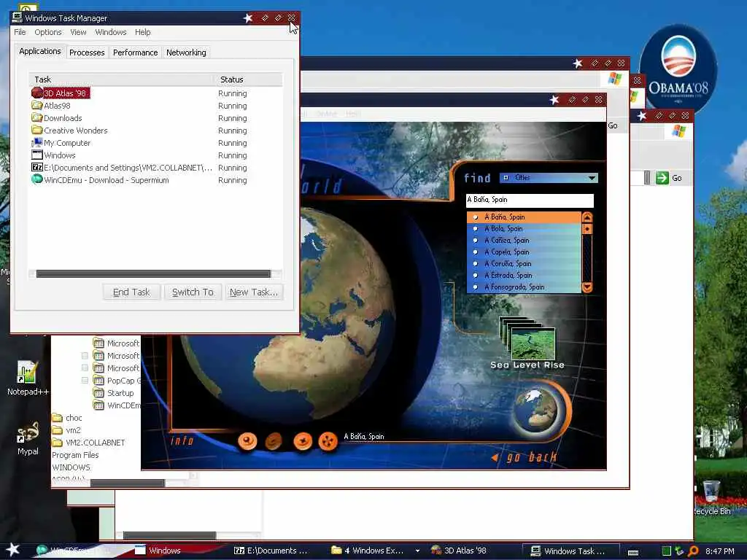Select WinCDEmu - Download - Supermium task
This screenshot has height=560, width=747.
[155, 180]
